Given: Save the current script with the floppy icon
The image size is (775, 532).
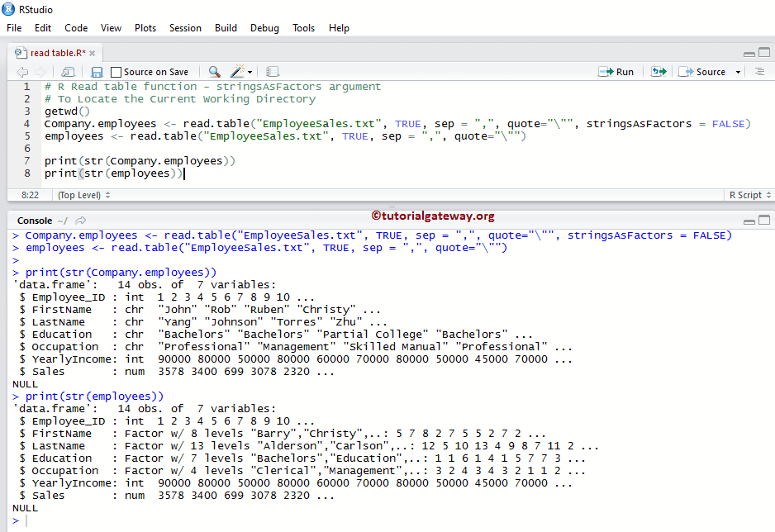Looking at the screenshot, I should click(97, 72).
